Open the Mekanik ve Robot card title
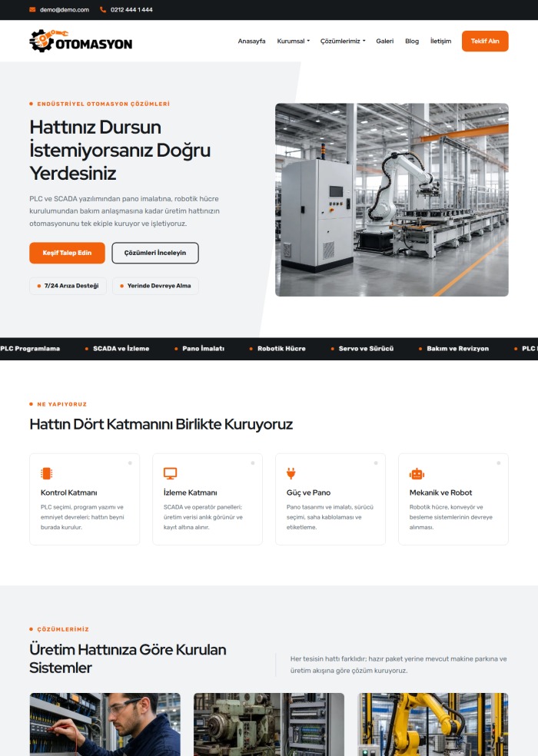The image size is (538, 756). (x=440, y=492)
